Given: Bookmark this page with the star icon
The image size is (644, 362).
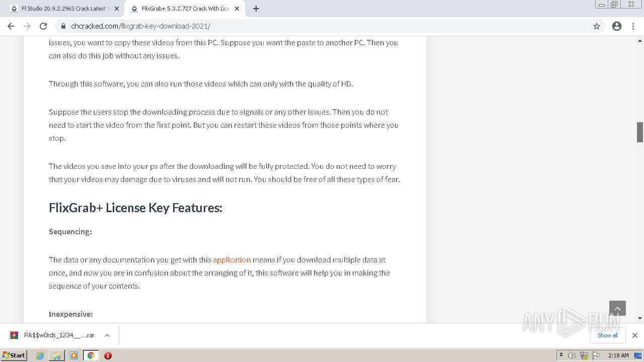Looking at the screenshot, I should 597,26.
